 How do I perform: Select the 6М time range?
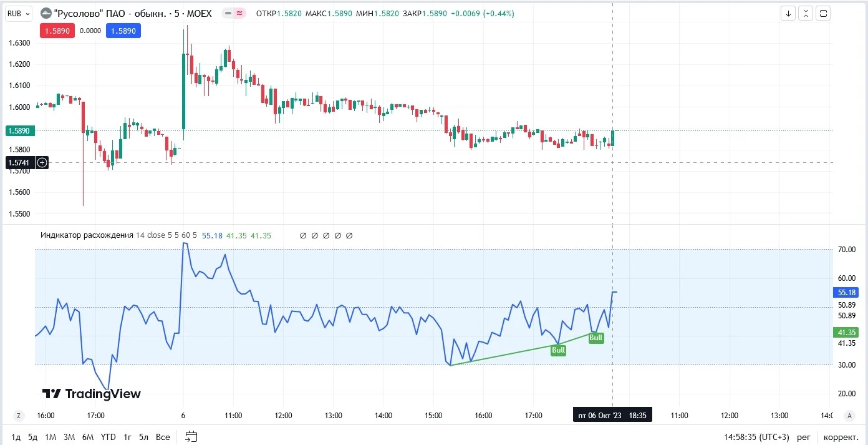tap(88, 437)
